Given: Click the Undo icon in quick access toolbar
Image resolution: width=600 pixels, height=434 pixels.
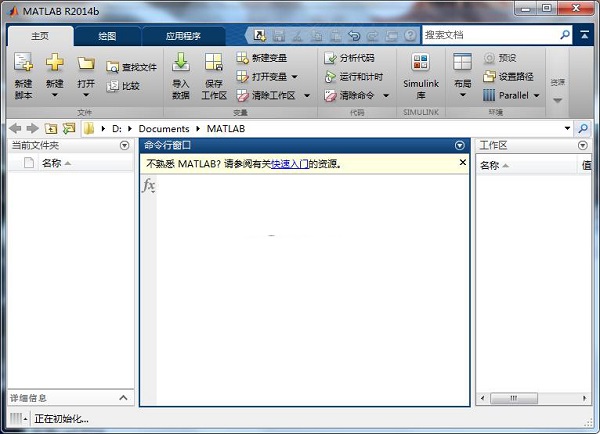Looking at the screenshot, I should [354, 36].
